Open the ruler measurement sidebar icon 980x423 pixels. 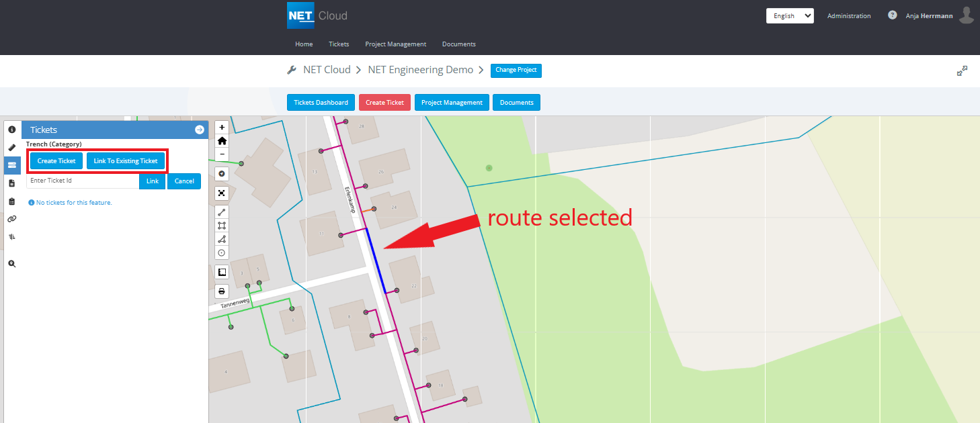12,147
